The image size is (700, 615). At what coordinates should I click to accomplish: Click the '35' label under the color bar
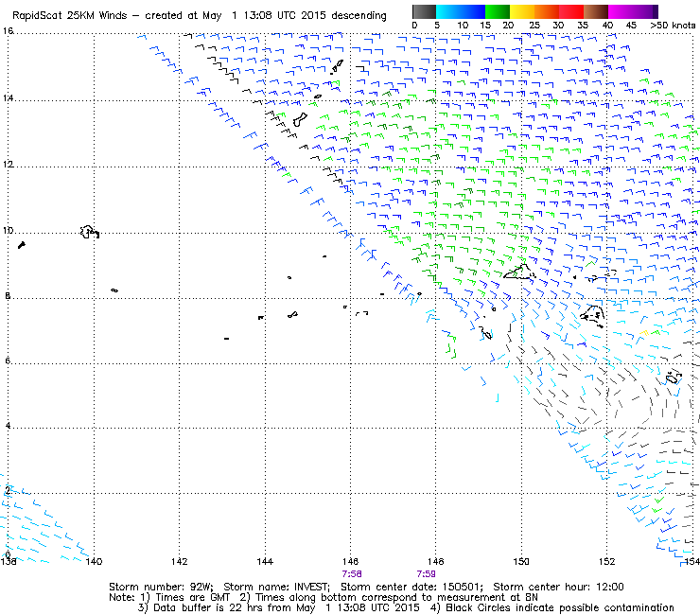coord(583,26)
